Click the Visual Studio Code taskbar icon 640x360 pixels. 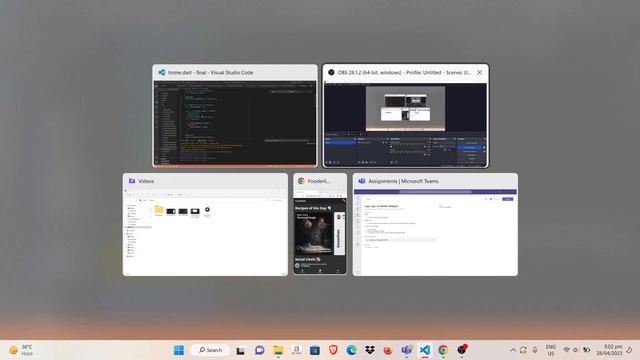pyautogui.click(x=425, y=350)
